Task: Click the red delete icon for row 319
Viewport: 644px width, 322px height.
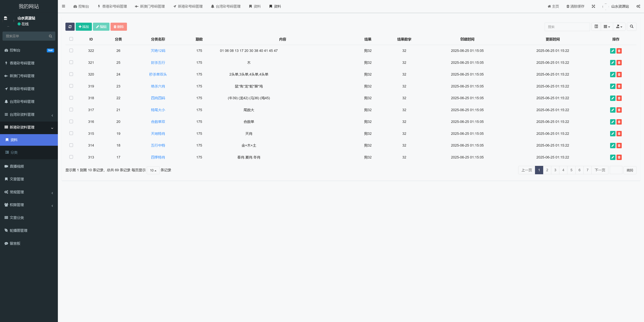Action: [x=619, y=86]
